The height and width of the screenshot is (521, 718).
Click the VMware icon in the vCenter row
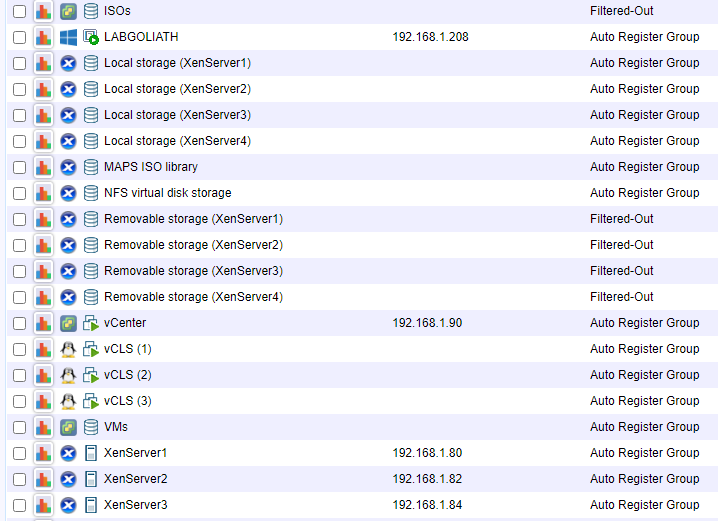click(68, 323)
